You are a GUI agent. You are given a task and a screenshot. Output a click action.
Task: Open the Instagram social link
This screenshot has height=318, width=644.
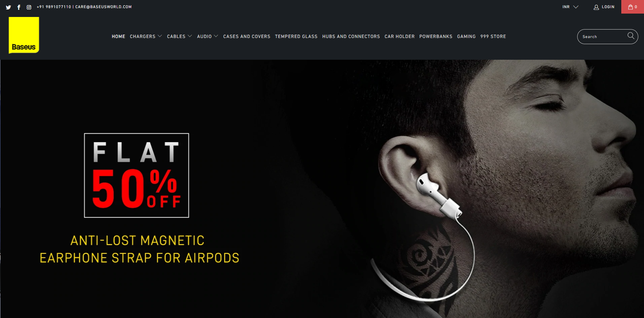pyautogui.click(x=29, y=7)
